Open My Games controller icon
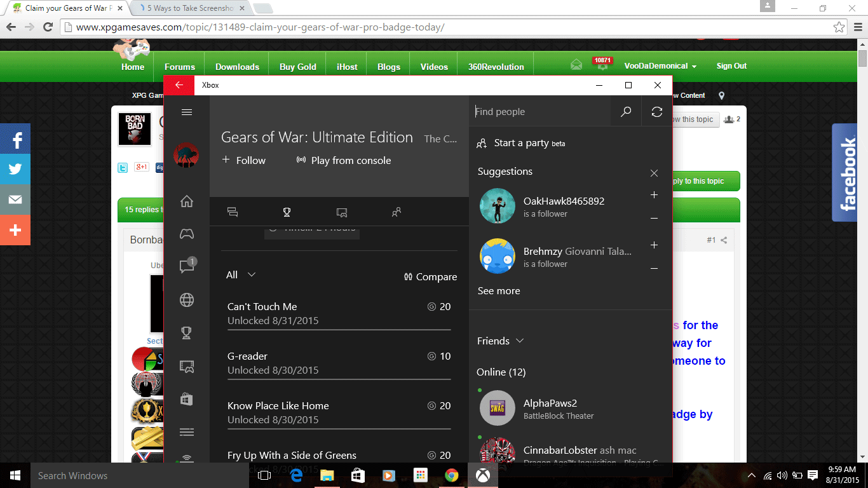 click(187, 234)
